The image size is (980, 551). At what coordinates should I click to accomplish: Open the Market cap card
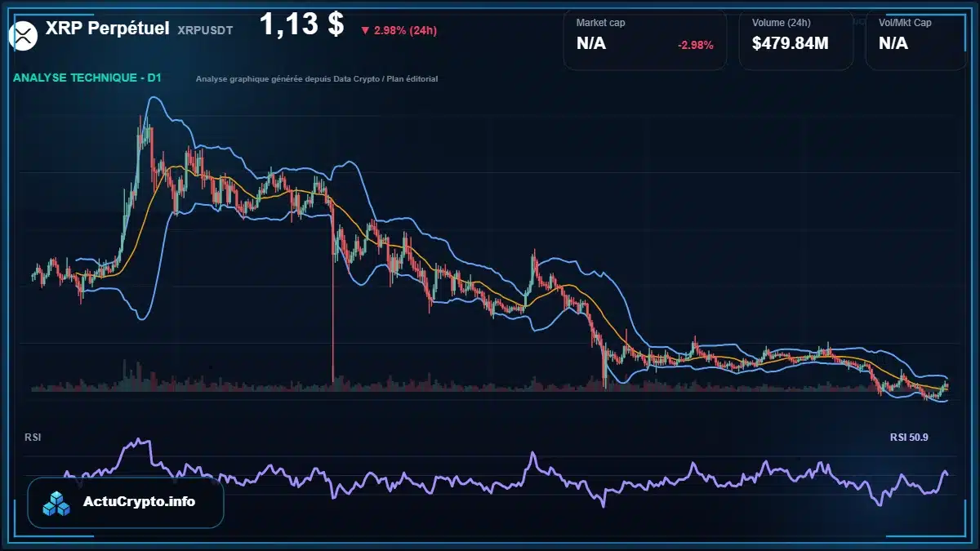pyautogui.click(x=645, y=39)
